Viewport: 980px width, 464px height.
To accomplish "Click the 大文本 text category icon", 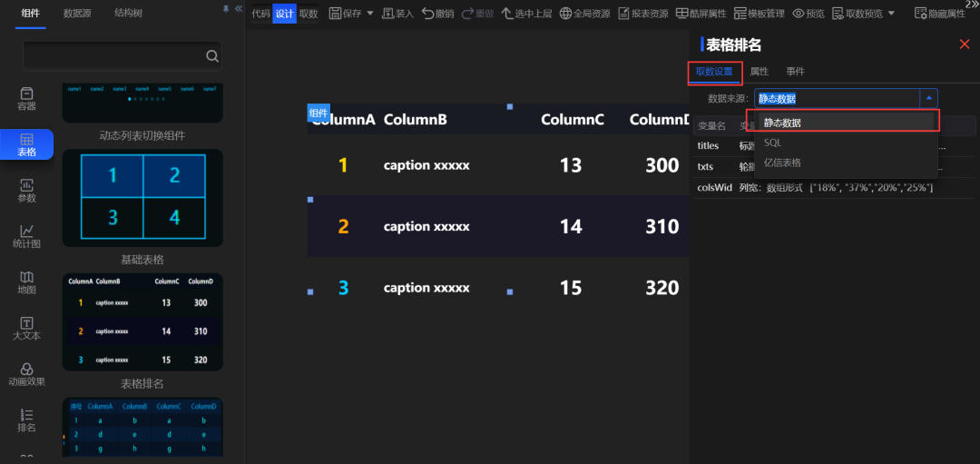I will 27,324.
